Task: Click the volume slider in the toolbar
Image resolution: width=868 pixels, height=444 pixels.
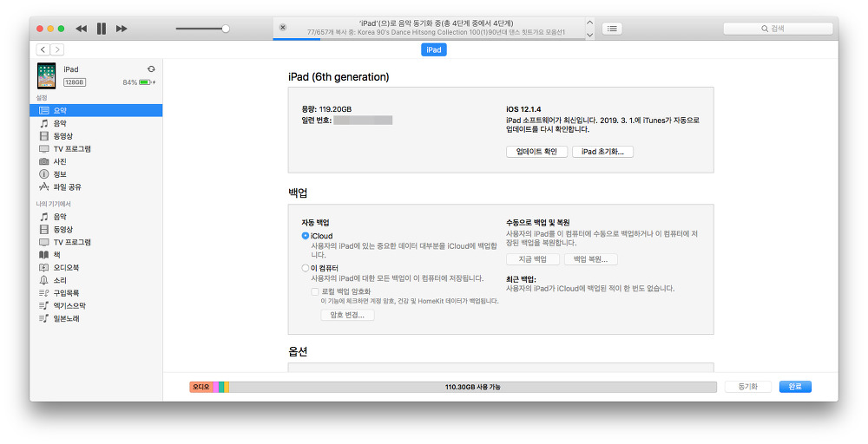Action: [x=201, y=29]
